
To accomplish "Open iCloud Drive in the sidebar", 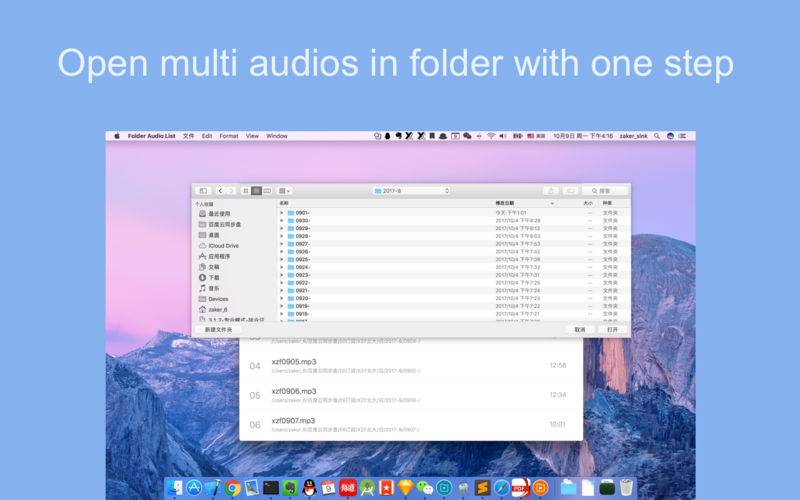I will coord(218,246).
